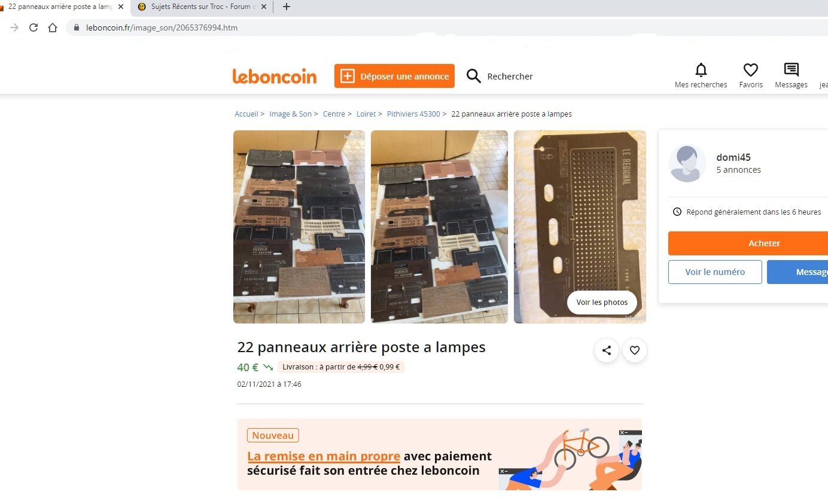Click the reload page icon
The height and width of the screenshot is (504, 828).
tap(34, 28)
